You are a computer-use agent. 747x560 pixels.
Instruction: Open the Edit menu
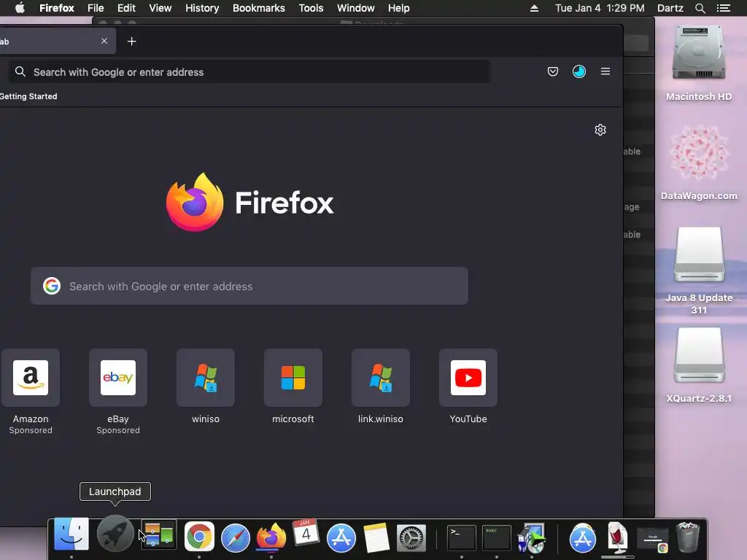click(126, 8)
